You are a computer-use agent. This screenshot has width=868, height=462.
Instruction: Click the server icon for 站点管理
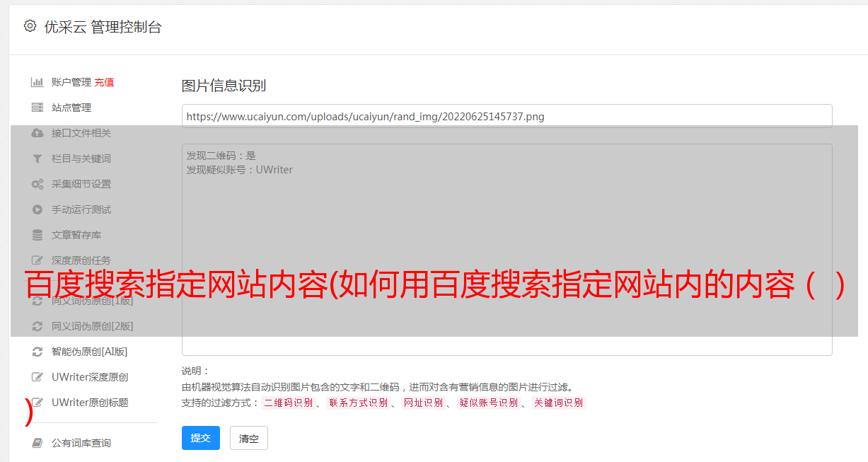click(x=37, y=108)
